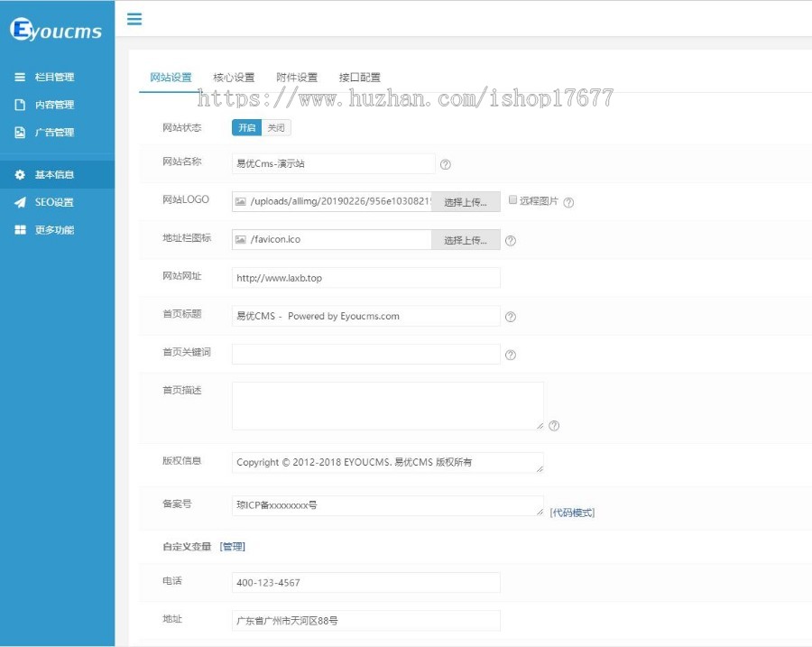Screen dimensions: 812x647
Task: Turn website status to 开启
Action: [247, 127]
